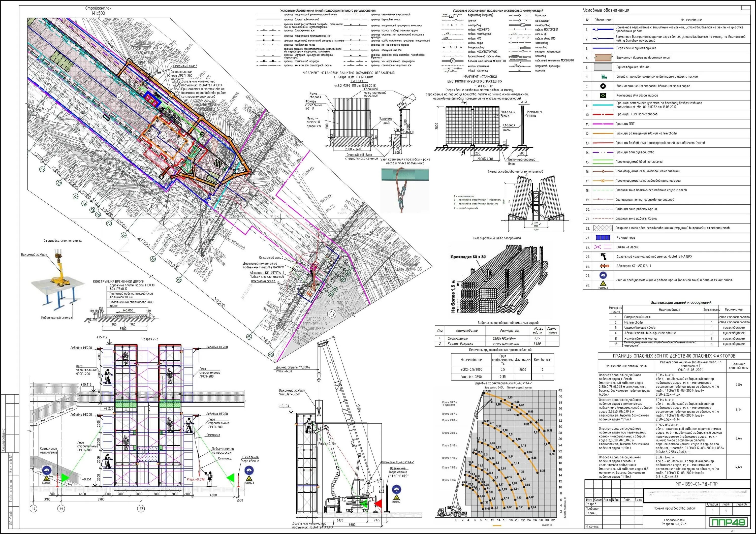Screen dimensions: 756x534
Task: Click the 'Условные обозначения' legend table heading
Action: 606,10
